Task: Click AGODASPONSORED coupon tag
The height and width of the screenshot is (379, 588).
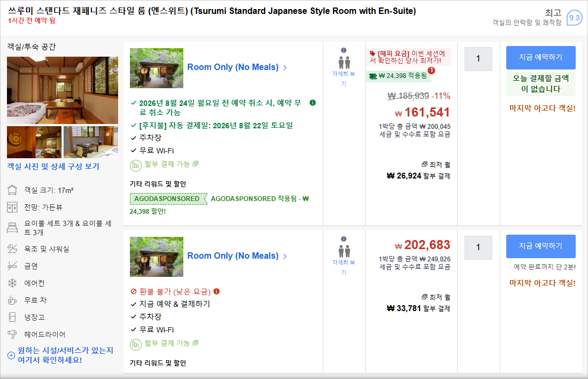Action: pos(168,199)
